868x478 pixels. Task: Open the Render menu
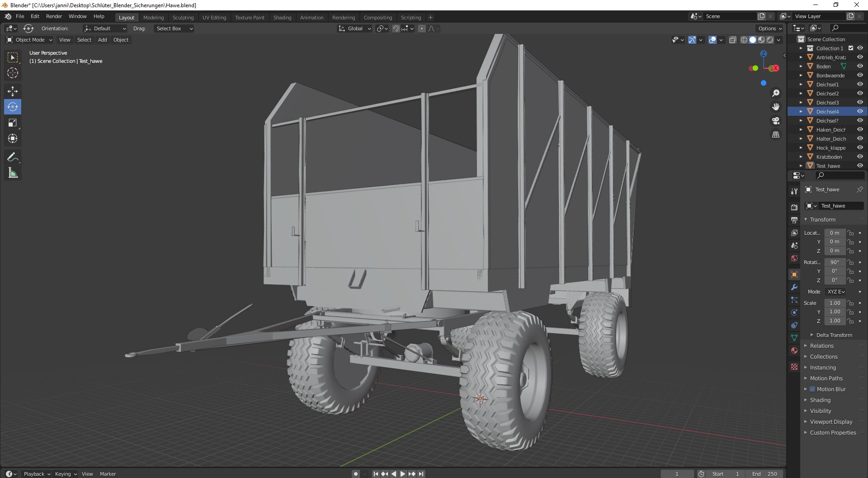[x=54, y=16]
